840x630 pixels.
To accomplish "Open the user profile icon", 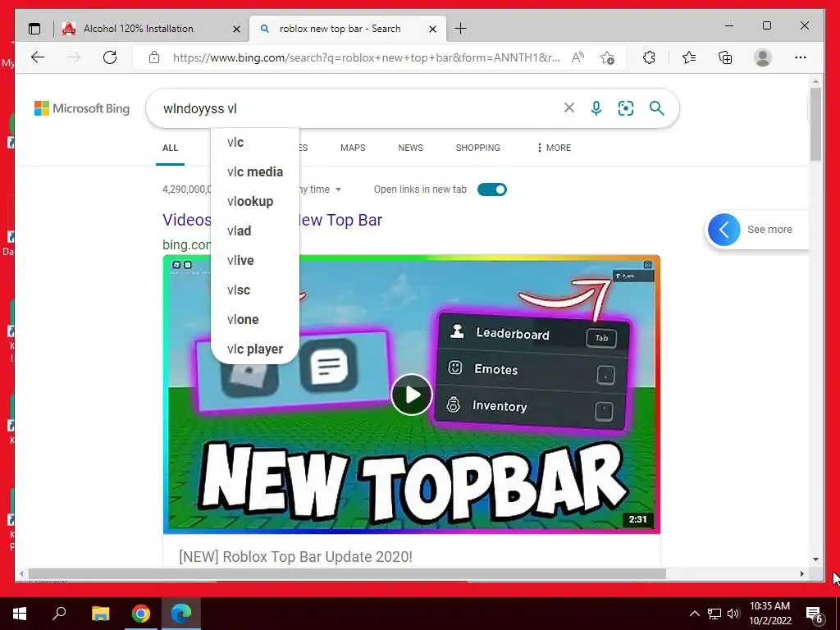I will 762,57.
